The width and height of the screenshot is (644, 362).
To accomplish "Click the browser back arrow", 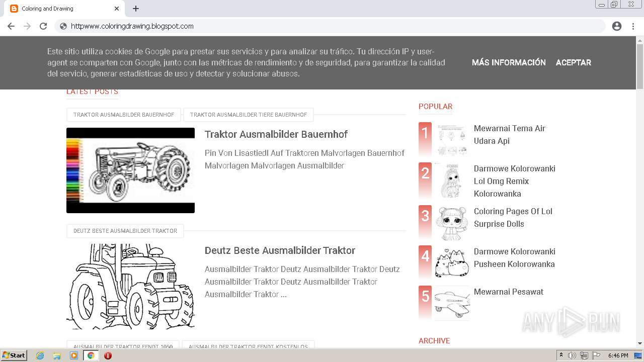I will (x=11, y=26).
